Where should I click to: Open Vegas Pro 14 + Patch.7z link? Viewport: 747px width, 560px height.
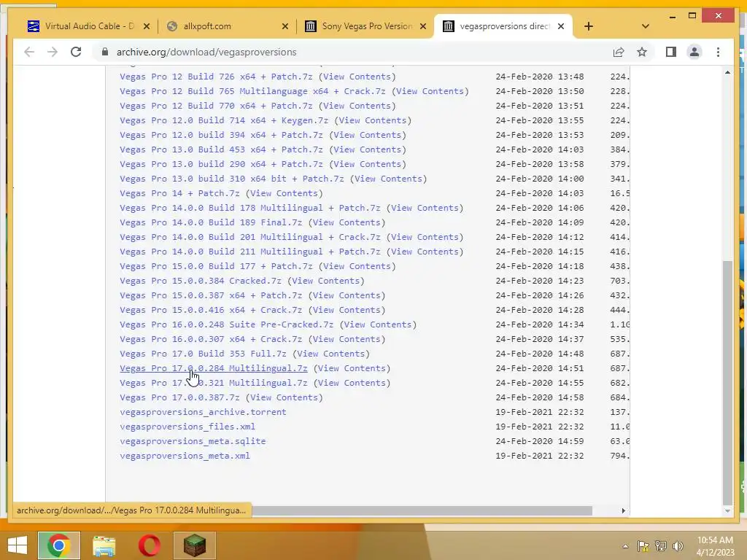click(x=179, y=193)
